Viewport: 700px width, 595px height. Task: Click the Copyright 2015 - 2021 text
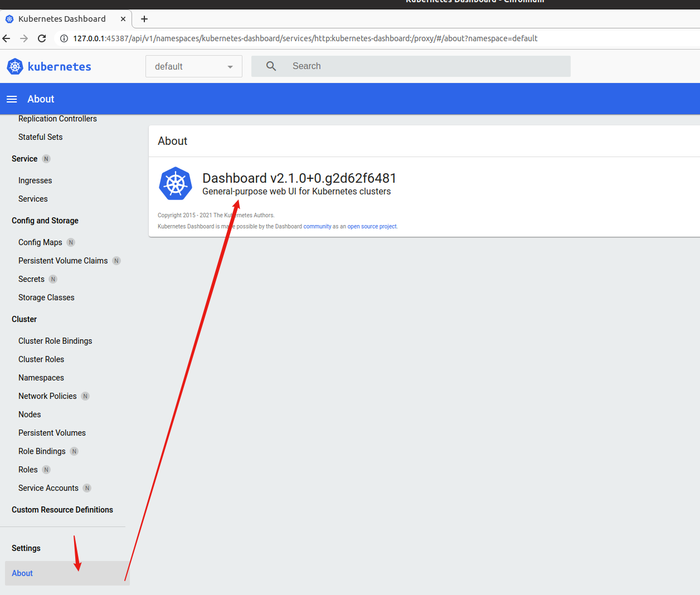pyautogui.click(x=216, y=215)
